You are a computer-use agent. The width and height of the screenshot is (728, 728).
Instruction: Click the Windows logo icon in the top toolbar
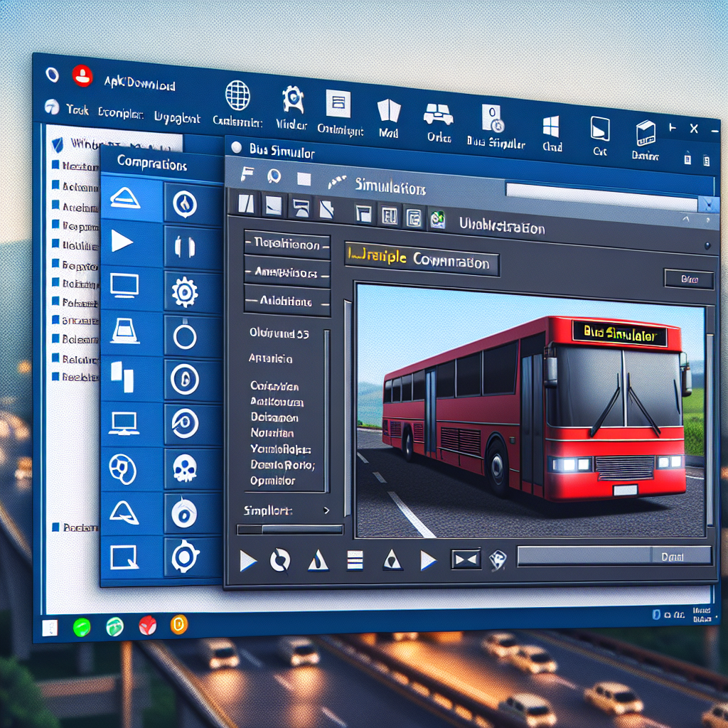click(551, 127)
